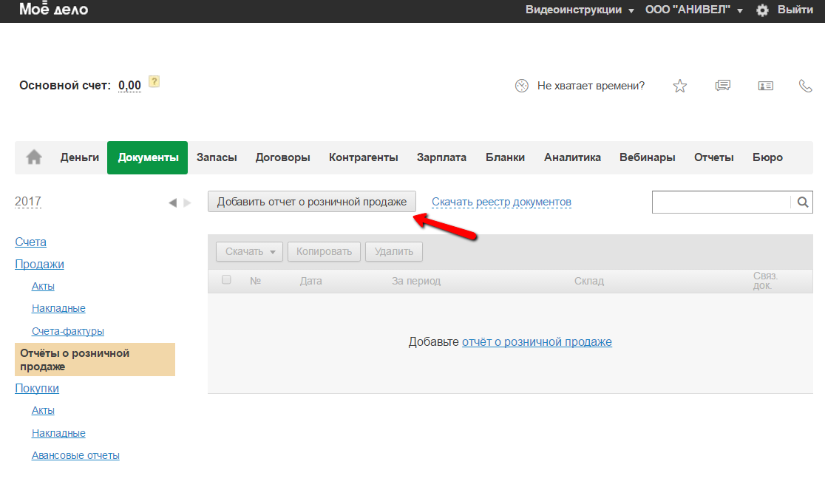
Task: Click the contact card icon
Action: click(765, 86)
